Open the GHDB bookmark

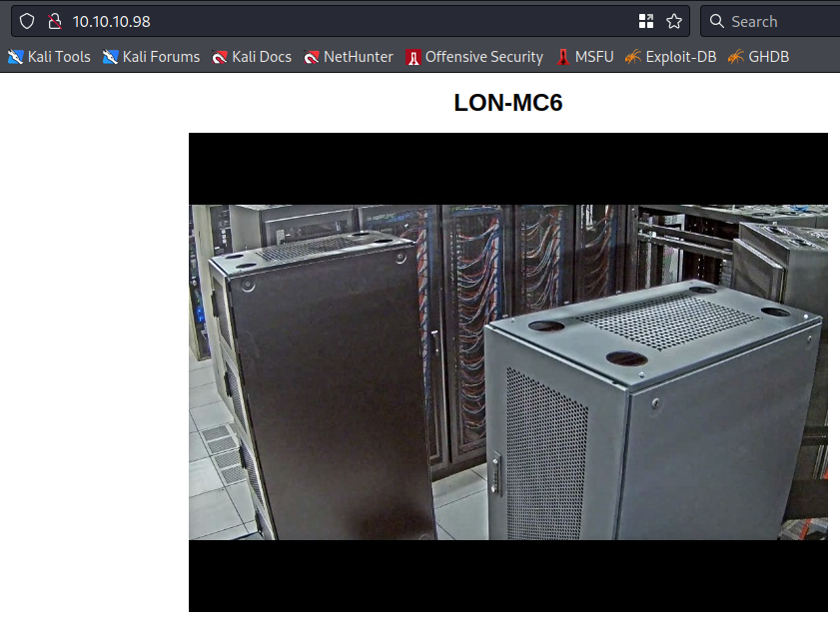tap(758, 57)
